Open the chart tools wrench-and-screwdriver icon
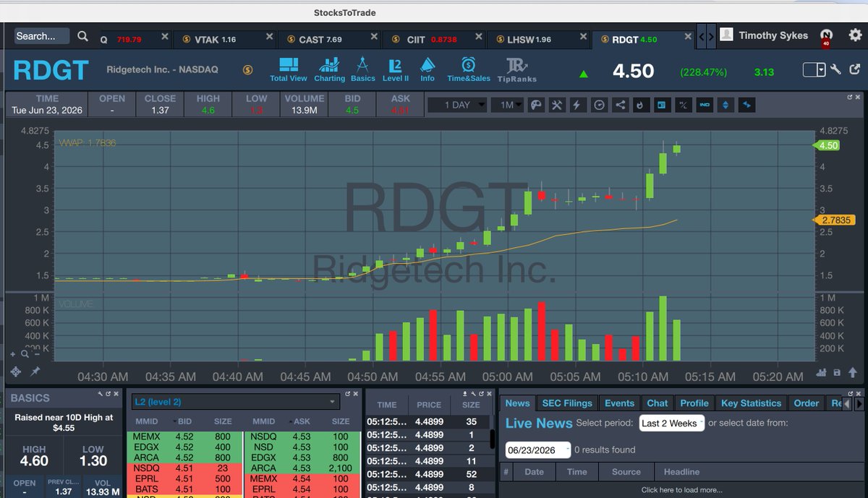 (557, 105)
